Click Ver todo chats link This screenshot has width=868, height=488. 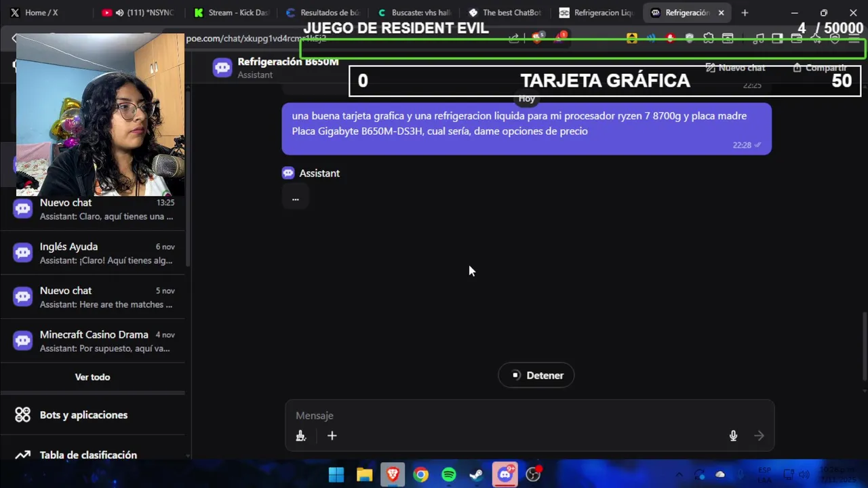(x=92, y=377)
